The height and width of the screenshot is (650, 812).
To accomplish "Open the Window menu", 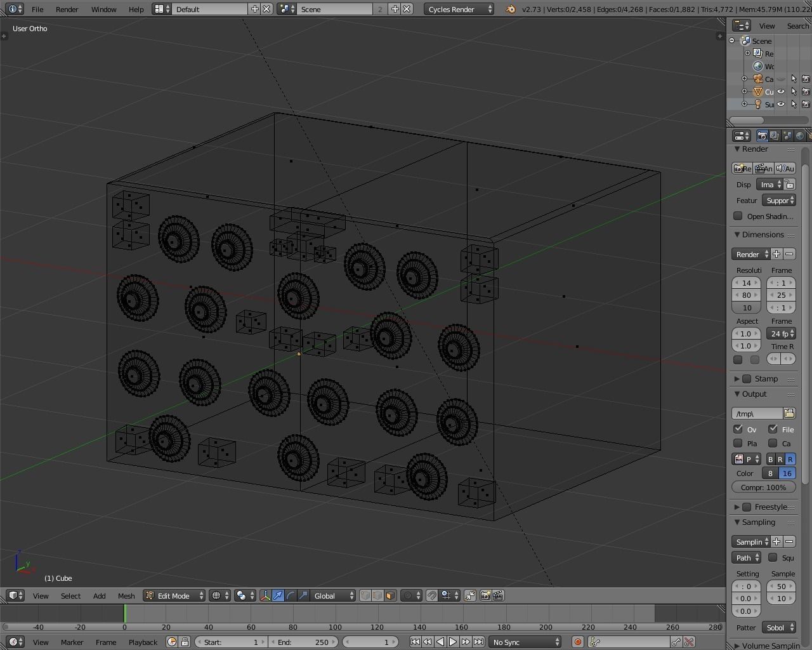I will tap(103, 9).
